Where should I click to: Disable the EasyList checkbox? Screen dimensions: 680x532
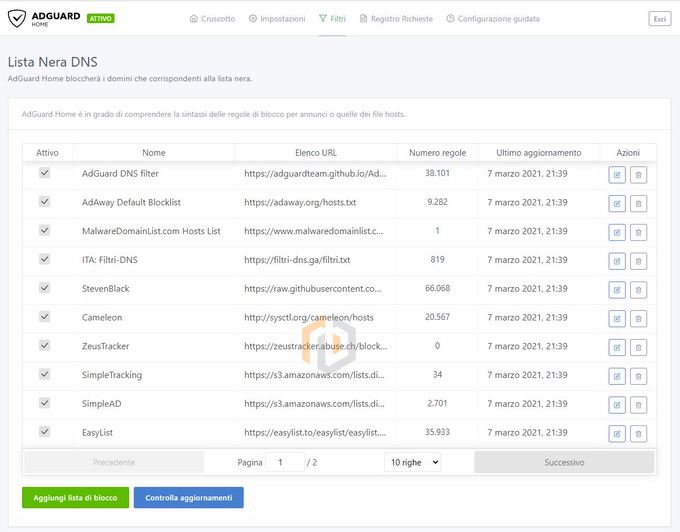44,432
